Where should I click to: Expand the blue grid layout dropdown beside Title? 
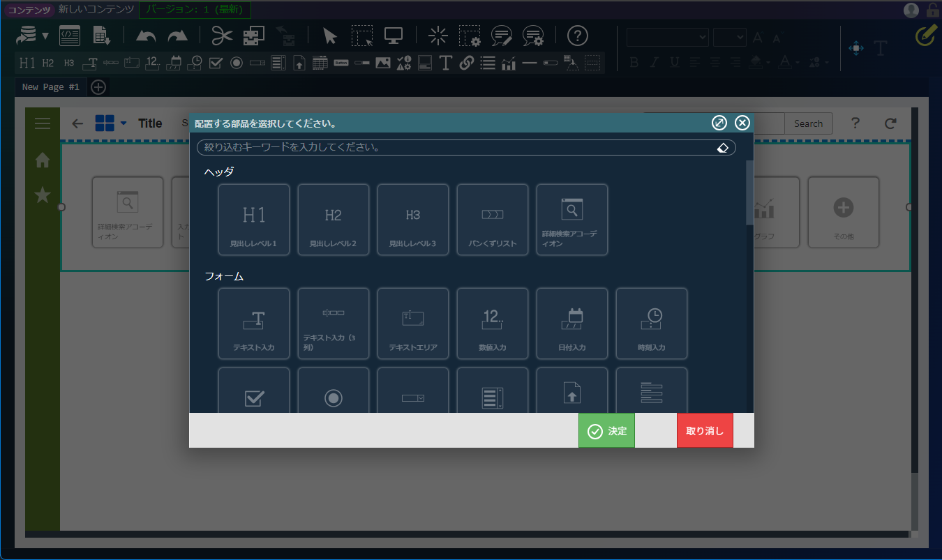pyautogui.click(x=124, y=123)
